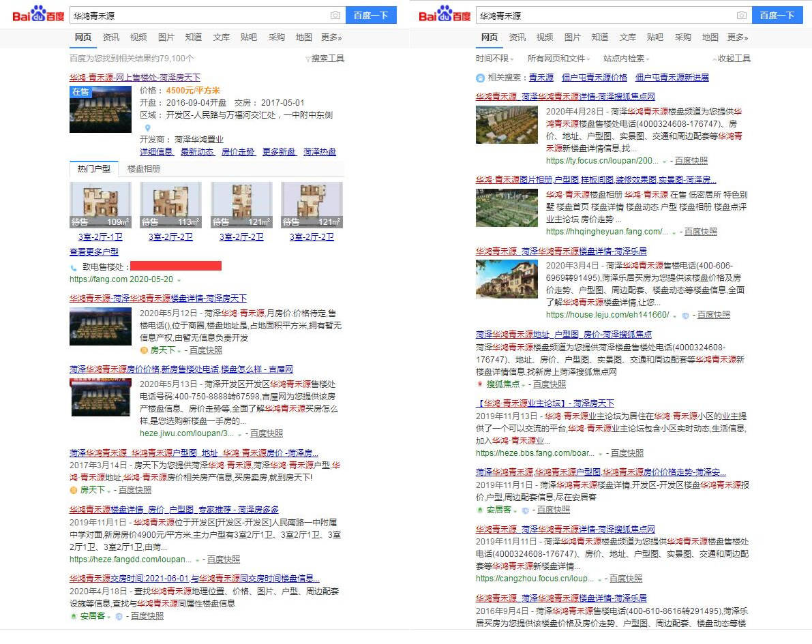Viewport: 812px width, 644px height.
Task: Expand the arrow next to https://fang.com 2020-05-20
Action: click(x=179, y=280)
